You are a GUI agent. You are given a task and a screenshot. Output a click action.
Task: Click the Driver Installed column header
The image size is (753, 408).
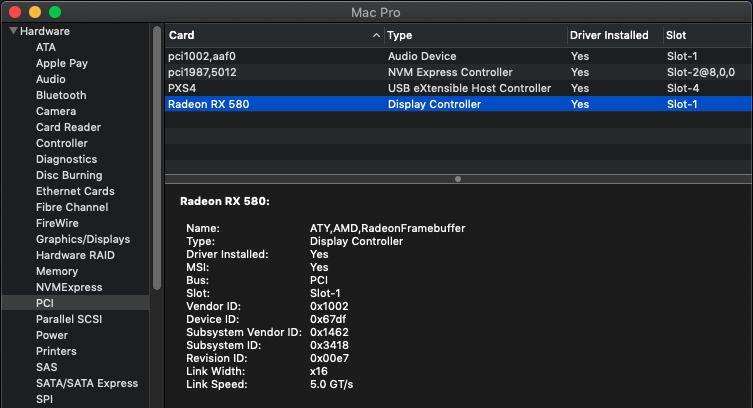[x=609, y=35]
